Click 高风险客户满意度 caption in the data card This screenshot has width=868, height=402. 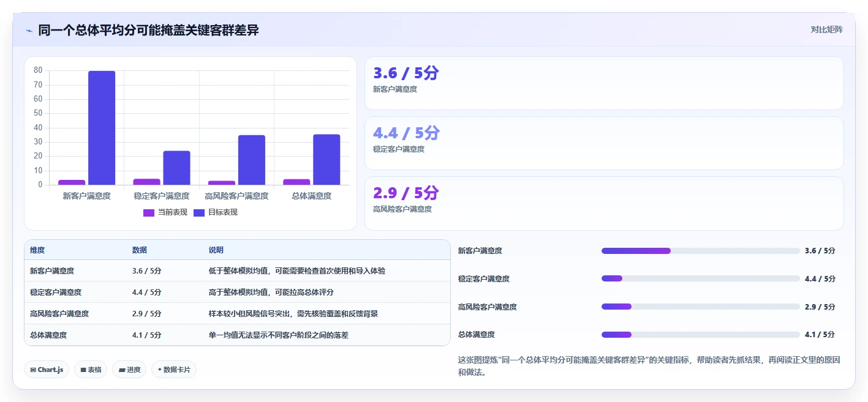[x=402, y=209]
